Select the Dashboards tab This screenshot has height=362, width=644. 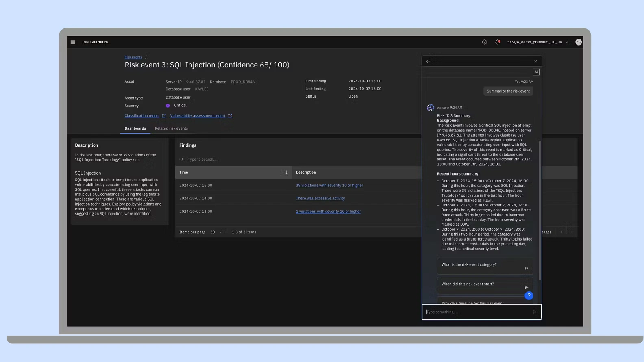click(135, 128)
